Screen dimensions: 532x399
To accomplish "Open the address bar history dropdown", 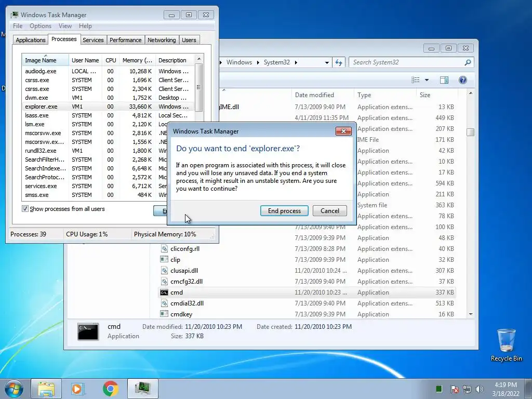I will point(327,62).
